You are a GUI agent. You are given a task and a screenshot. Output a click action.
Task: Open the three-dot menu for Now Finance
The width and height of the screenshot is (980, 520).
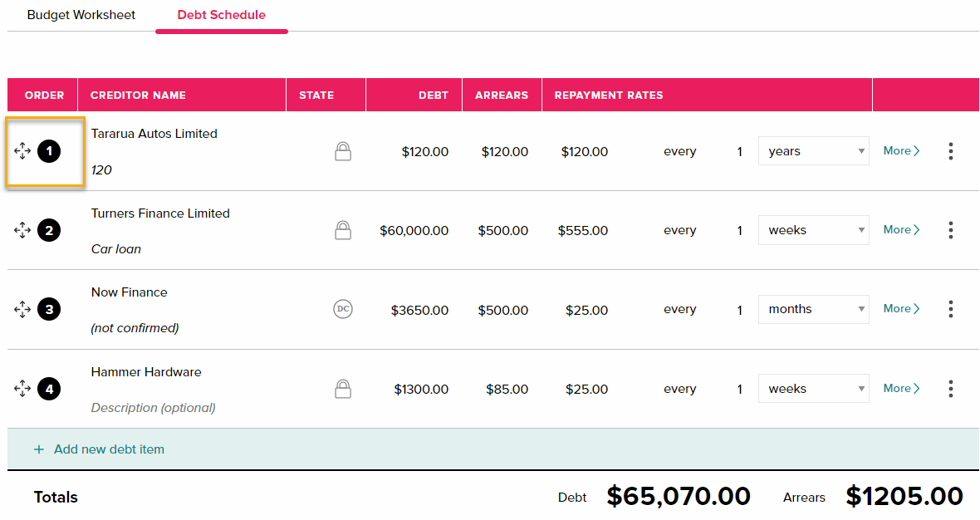951,309
